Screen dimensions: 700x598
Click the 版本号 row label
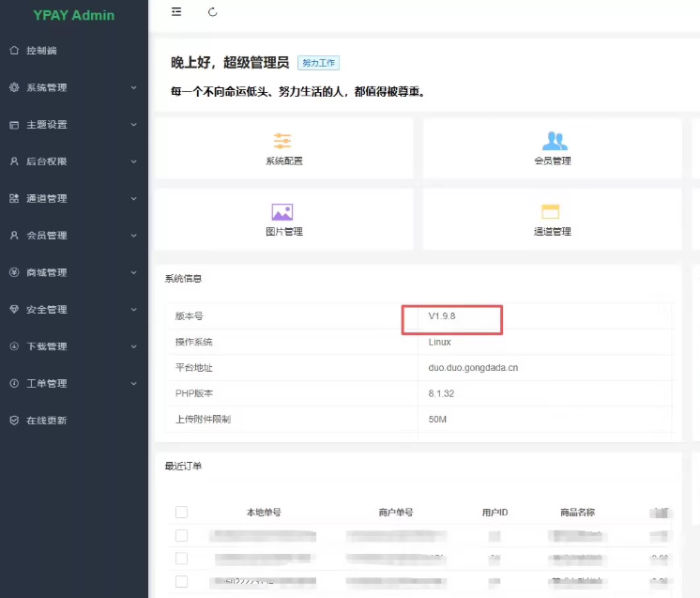point(189,316)
